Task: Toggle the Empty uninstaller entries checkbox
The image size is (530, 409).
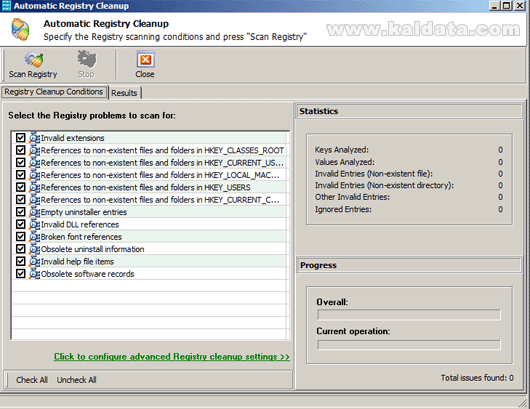Action: [x=21, y=212]
